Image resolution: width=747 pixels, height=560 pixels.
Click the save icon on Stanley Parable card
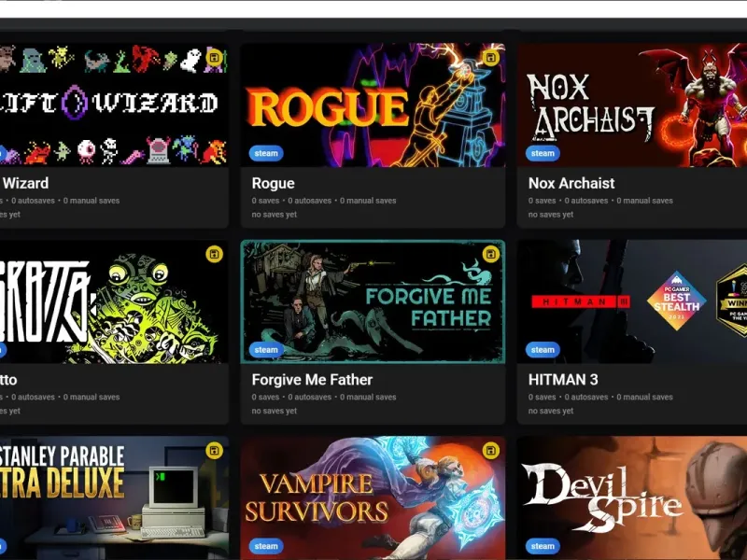point(215,451)
